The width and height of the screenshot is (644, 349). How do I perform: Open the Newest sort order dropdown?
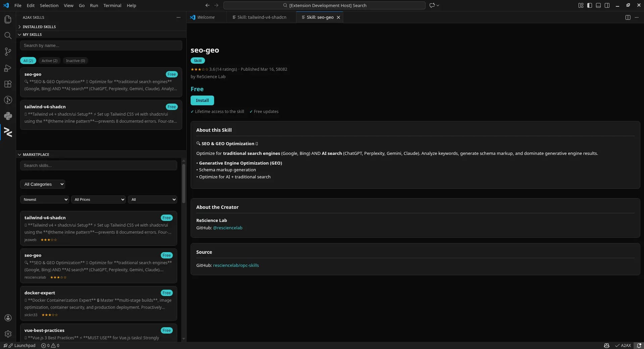(x=45, y=199)
